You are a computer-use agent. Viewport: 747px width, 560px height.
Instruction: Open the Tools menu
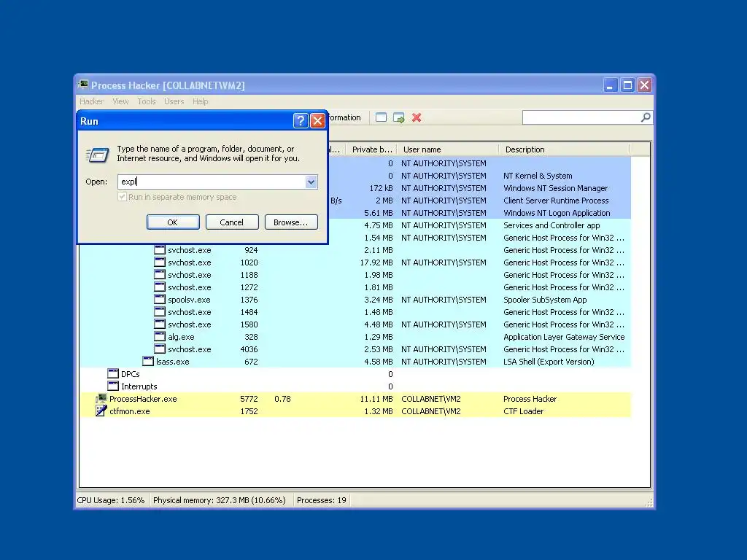point(147,101)
